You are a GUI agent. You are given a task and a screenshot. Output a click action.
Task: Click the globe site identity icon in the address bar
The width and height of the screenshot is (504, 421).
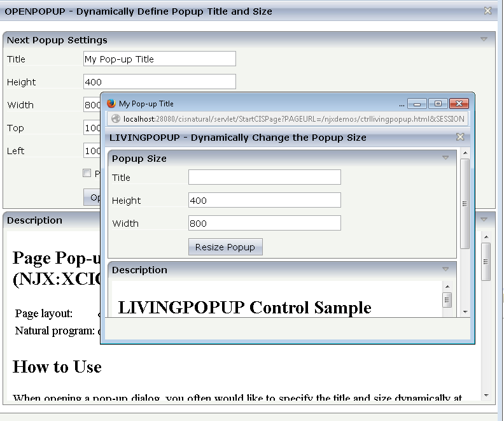pos(116,118)
